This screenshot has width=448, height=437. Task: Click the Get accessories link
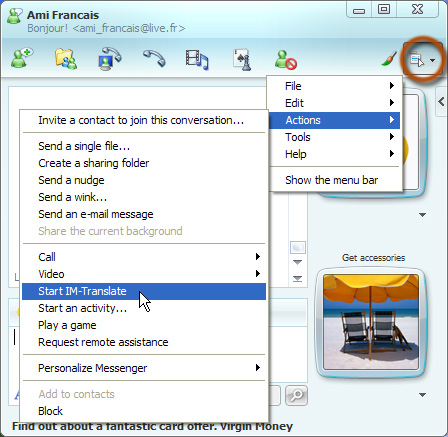[373, 258]
